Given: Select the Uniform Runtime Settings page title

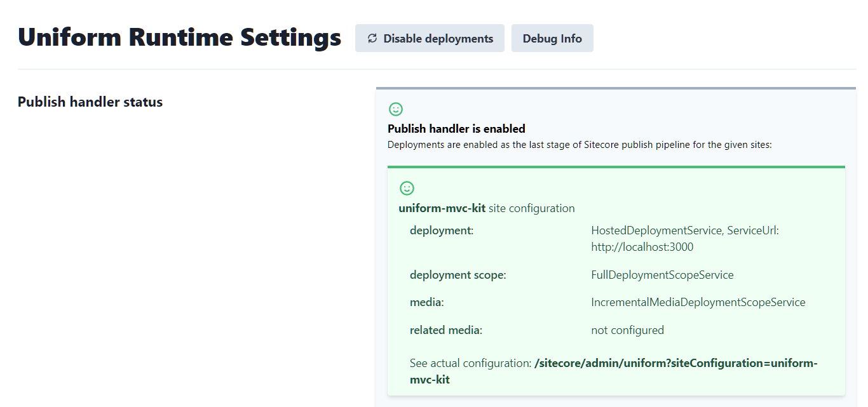Looking at the screenshot, I should 179,37.
